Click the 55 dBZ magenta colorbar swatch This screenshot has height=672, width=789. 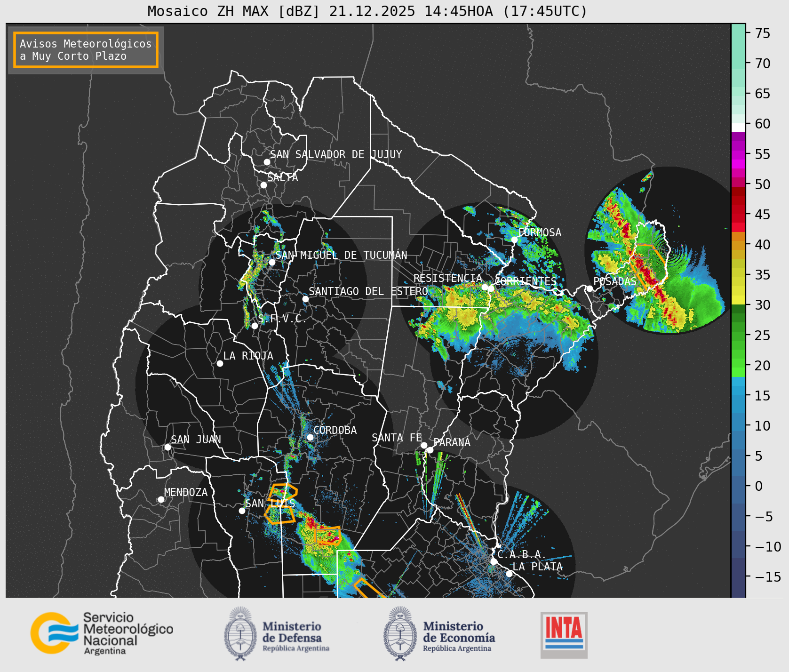click(738, 154)
